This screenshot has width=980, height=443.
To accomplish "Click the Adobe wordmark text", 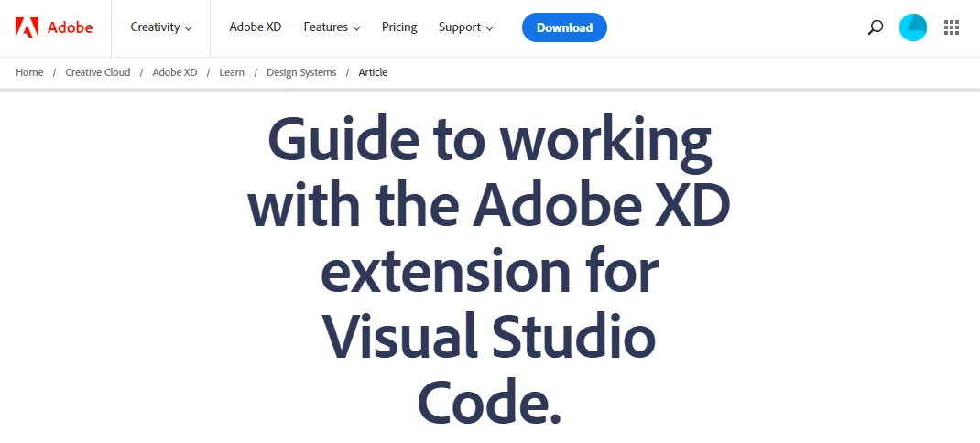I will click(x=70, y=27).
